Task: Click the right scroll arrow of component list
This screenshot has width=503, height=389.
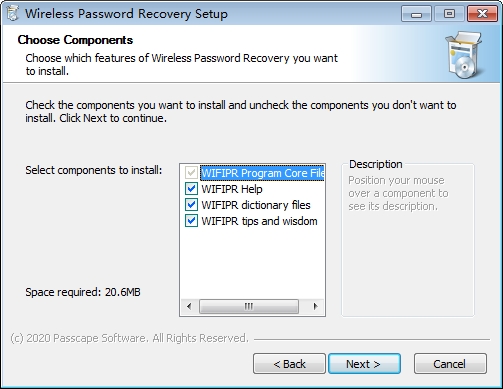Action: (x=315, y=306)
